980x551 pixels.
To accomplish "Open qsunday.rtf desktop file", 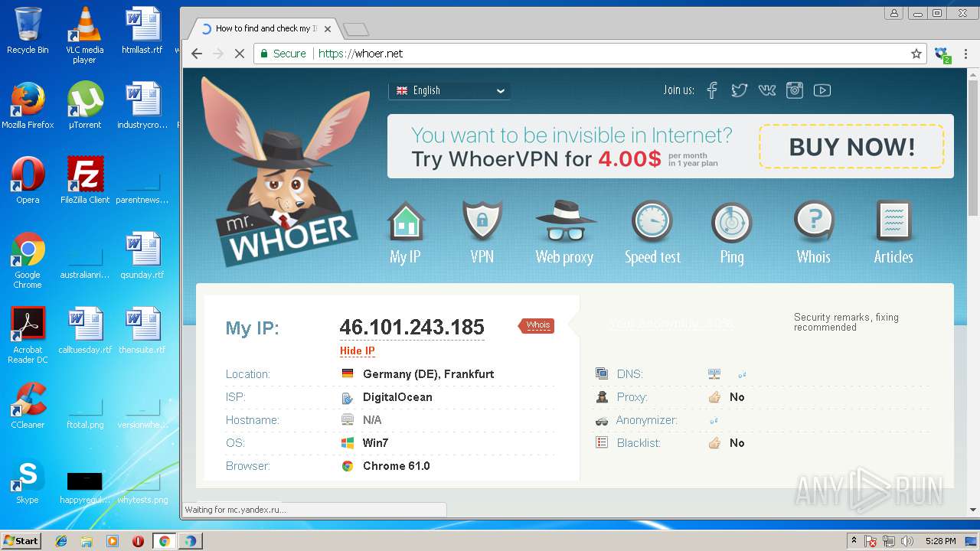I will 142,255.
